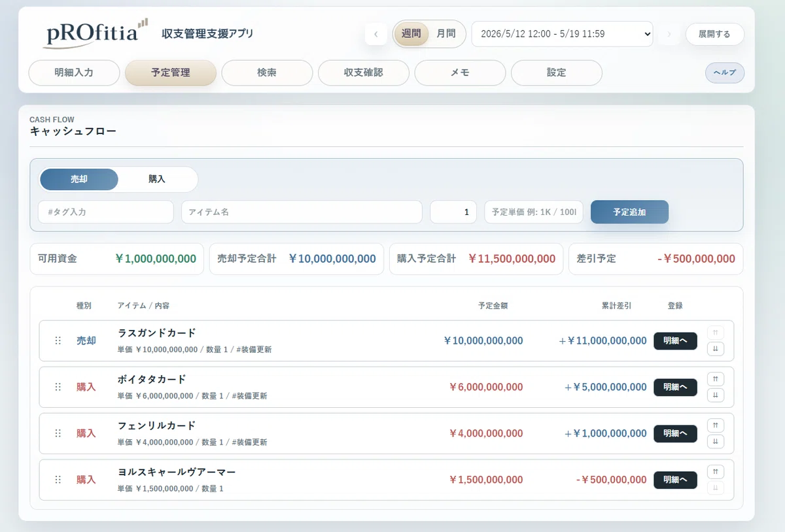This screenshot has width=785, height=532.
Task: Click planned amount ￥1,500,000,000
Action: coord(486,480)
